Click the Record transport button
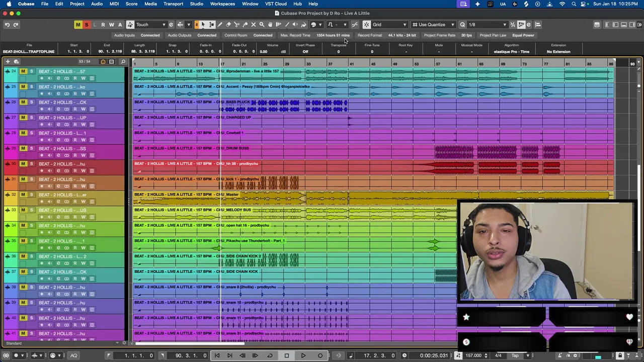The width and height of the screenshot is (644, 362). click(x=320, y=355)
